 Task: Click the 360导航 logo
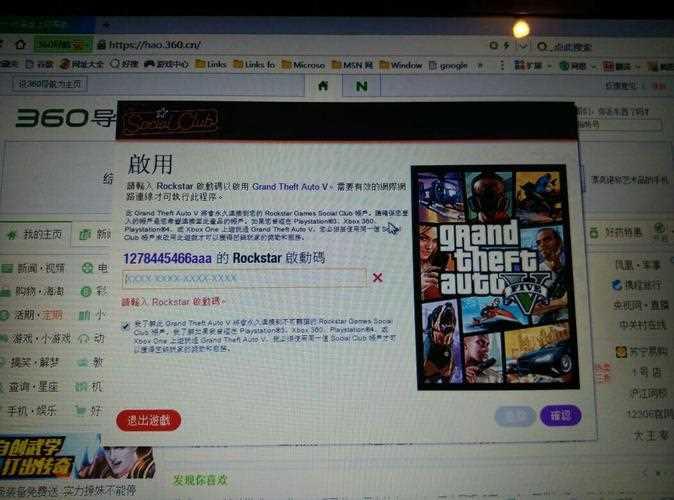64,118
